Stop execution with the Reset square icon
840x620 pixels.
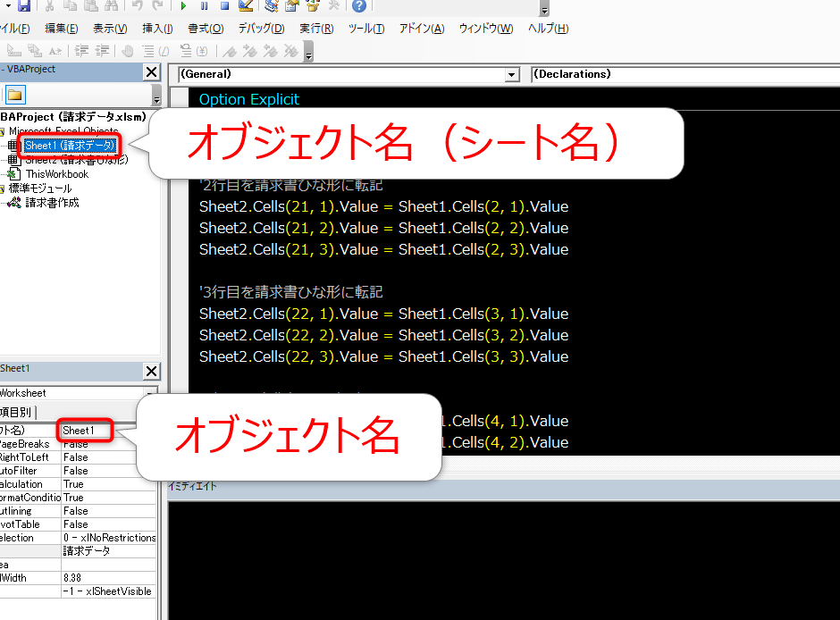click(x=225, y=6)
